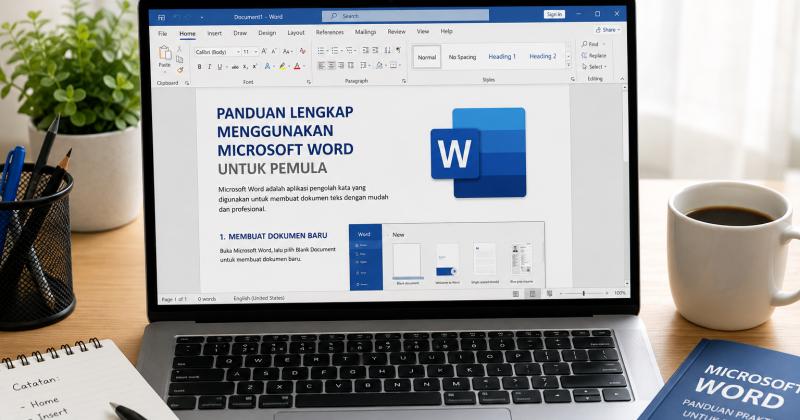Screen dimensions: 800x420
Task: Collapse the ribbon with the caret
Action: (x=622, y=79)
